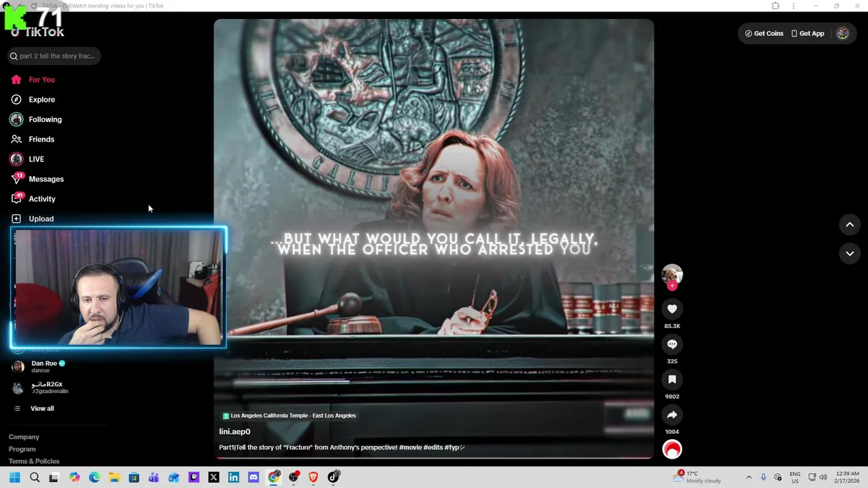Open the profile avatar menu at top right
Screen dimensions: 868x488
(842, 33)
